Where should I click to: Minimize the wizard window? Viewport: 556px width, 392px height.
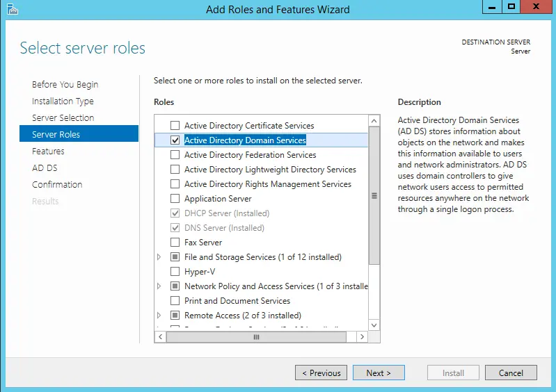pos(493,7)
